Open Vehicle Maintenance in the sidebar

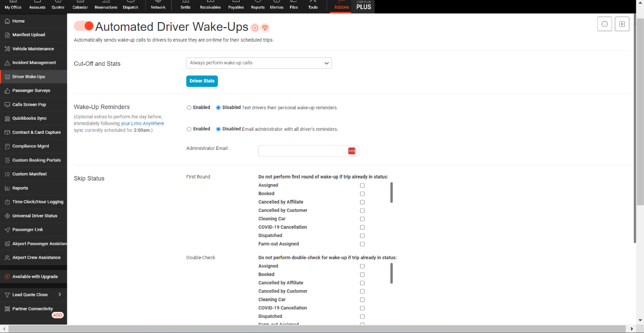coord(33,49)
